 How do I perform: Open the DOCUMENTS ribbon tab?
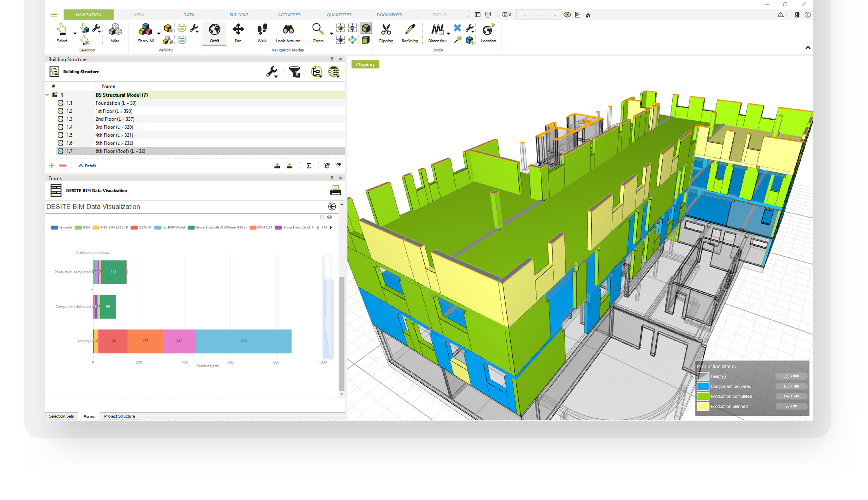coord(389,15)
